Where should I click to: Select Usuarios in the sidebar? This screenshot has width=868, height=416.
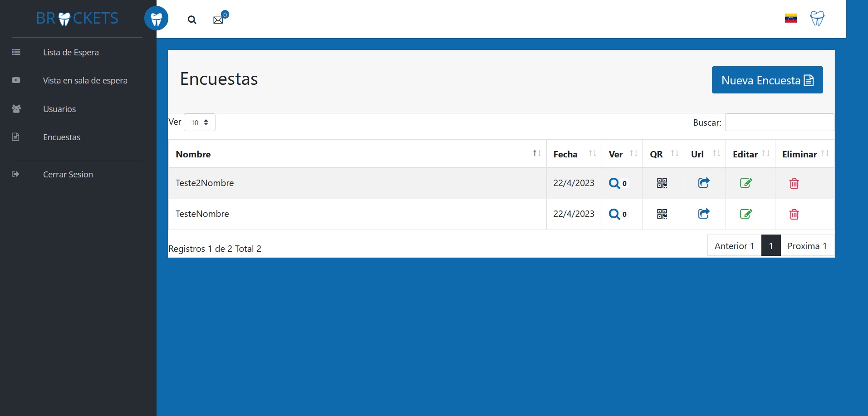[59, 109]
